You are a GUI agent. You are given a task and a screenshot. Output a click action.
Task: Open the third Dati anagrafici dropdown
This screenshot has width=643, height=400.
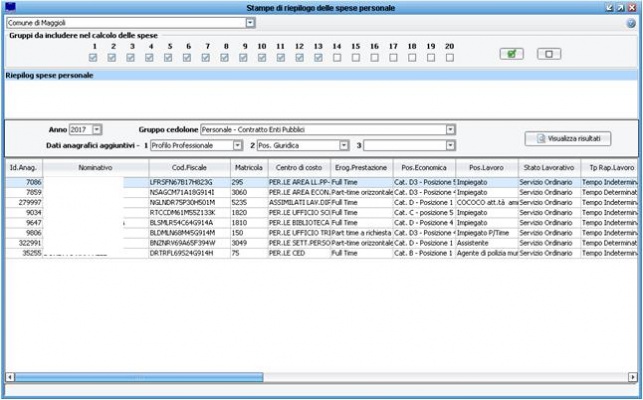point(450,145)
